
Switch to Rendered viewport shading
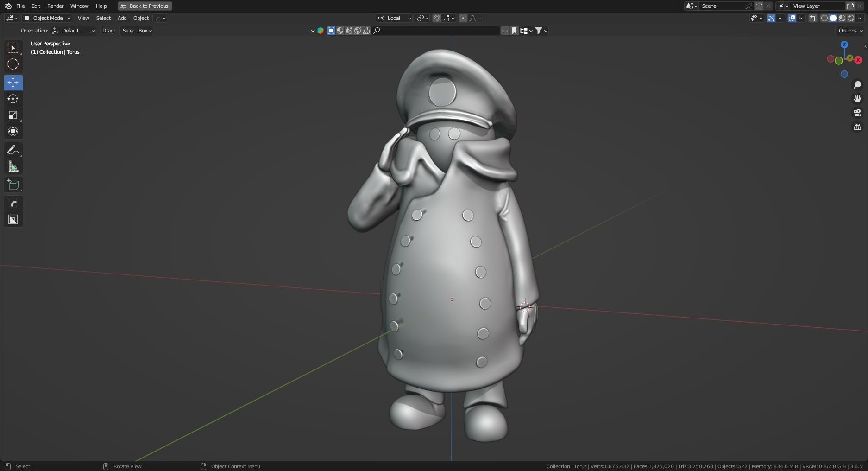851,18
